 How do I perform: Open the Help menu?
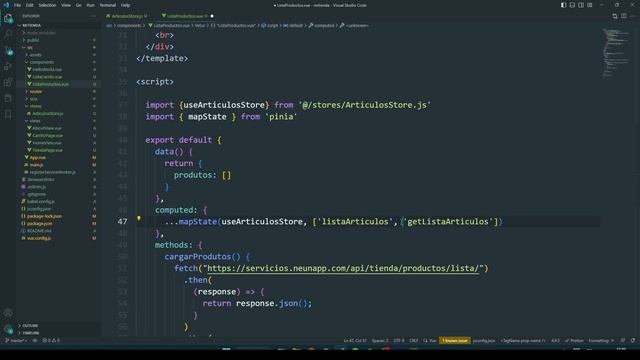click(125, 5)
